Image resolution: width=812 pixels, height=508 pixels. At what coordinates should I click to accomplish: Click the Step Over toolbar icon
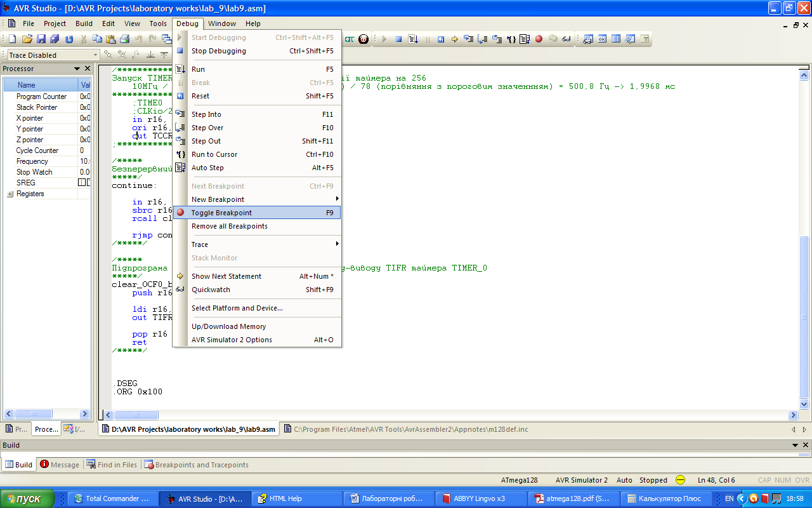click(483, 39)
